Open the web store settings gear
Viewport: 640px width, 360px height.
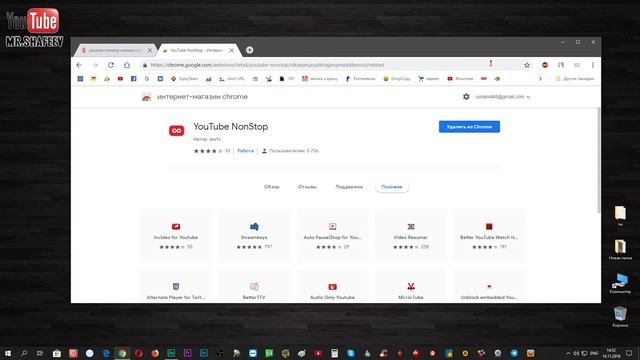tap(466, 97)
